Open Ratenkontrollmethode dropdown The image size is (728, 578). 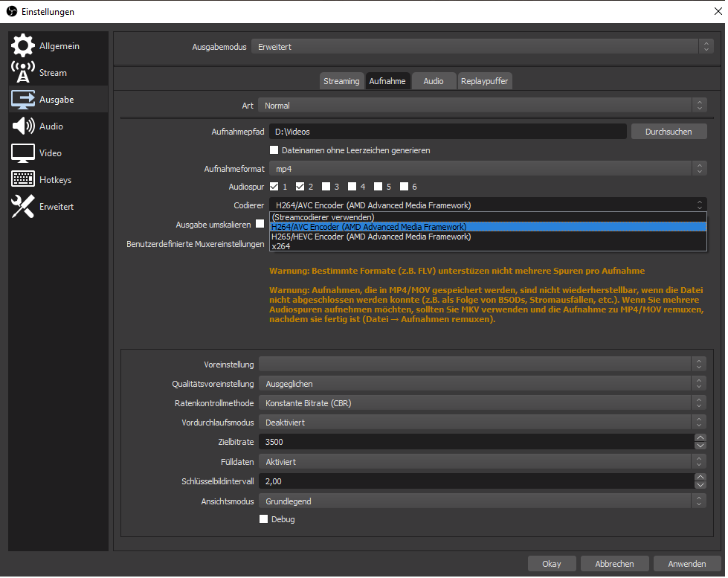point(483,403)
